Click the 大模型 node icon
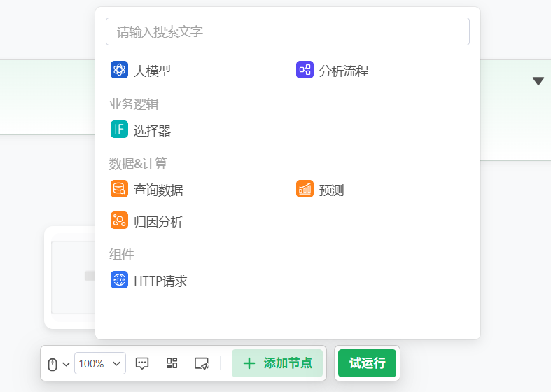 (x=119, y=70)
